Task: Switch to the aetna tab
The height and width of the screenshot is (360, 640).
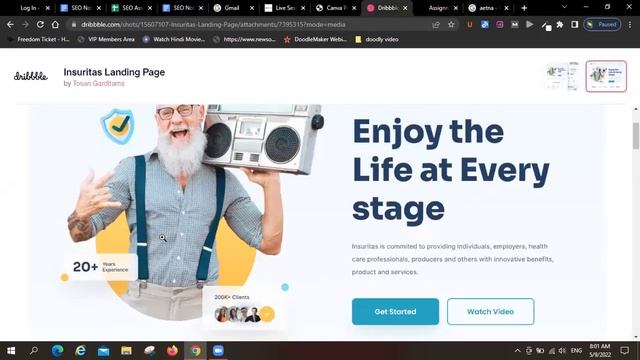Action: tap(488, 8)
